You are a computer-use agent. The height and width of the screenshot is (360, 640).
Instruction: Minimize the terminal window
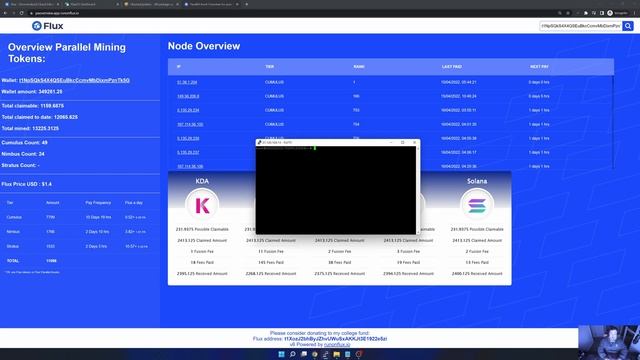391,142
